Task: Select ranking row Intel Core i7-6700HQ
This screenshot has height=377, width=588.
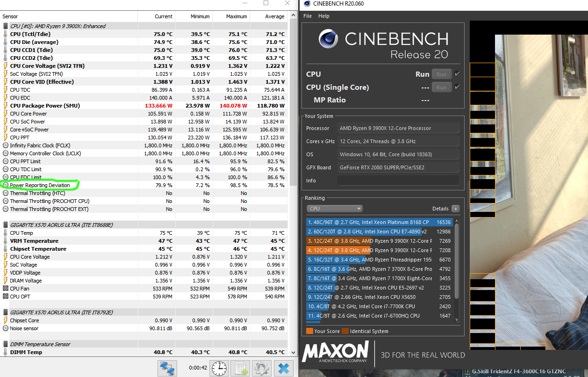Action: point(379,316)
